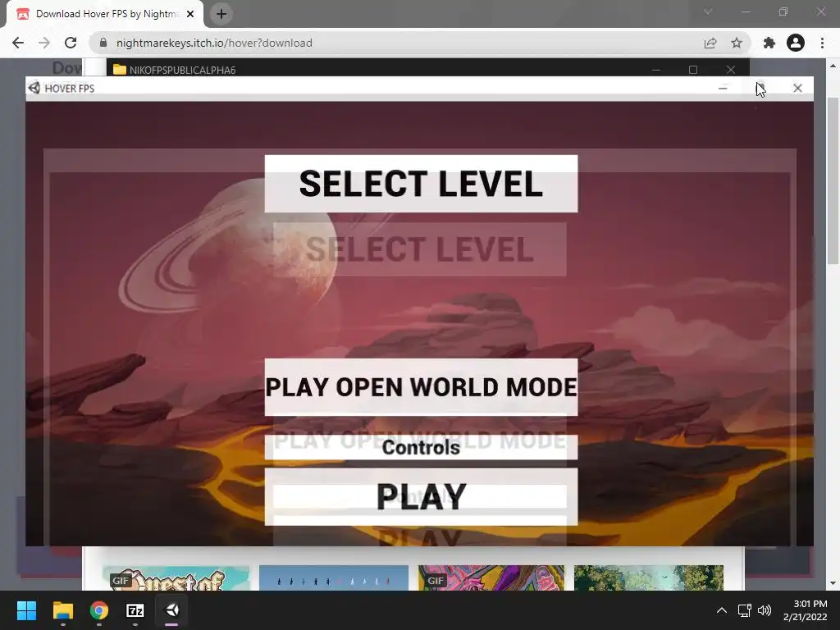840x630 pixels.
Task: Open Windows Start menu
Action: (26, 610)
